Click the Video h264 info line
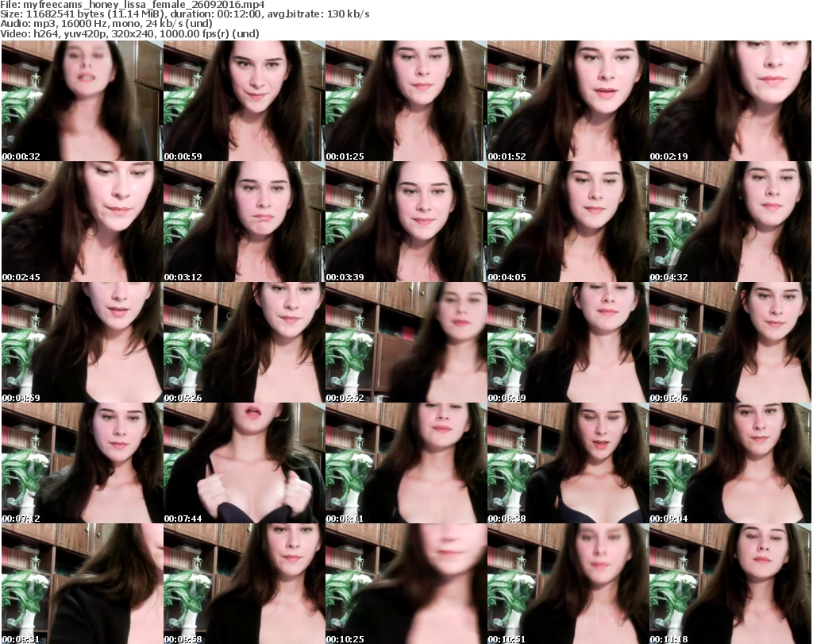 point(129,33)
